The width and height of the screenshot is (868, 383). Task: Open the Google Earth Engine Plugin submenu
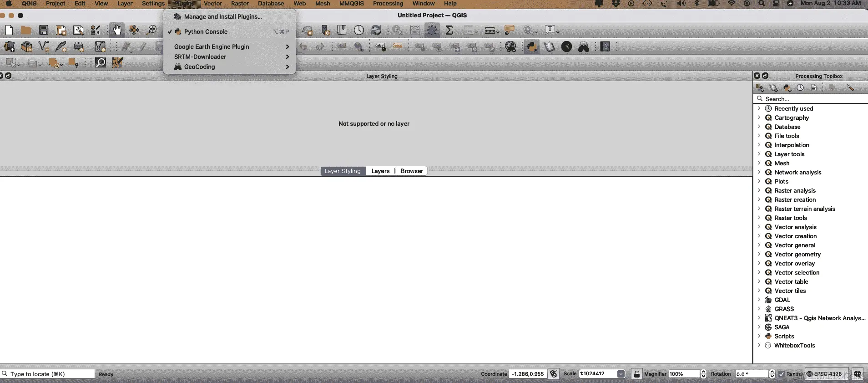click(x=229, y=46)
